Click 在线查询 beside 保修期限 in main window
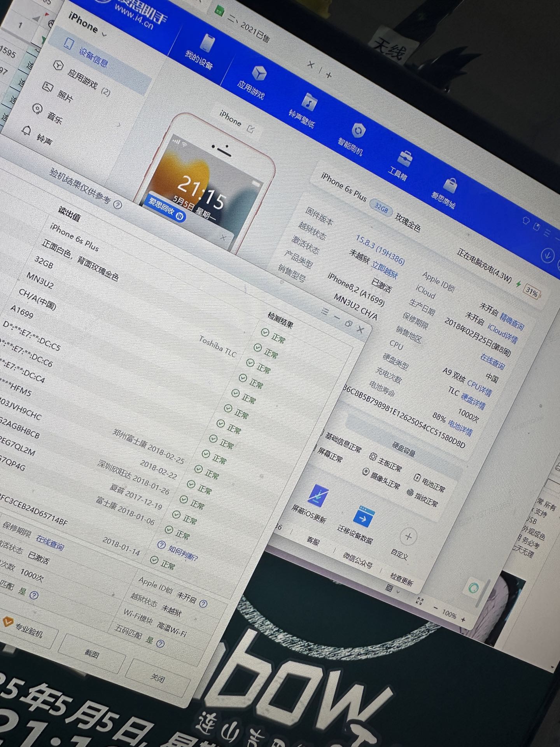Viewport: 560px width, 747px height. pos(492,362)
